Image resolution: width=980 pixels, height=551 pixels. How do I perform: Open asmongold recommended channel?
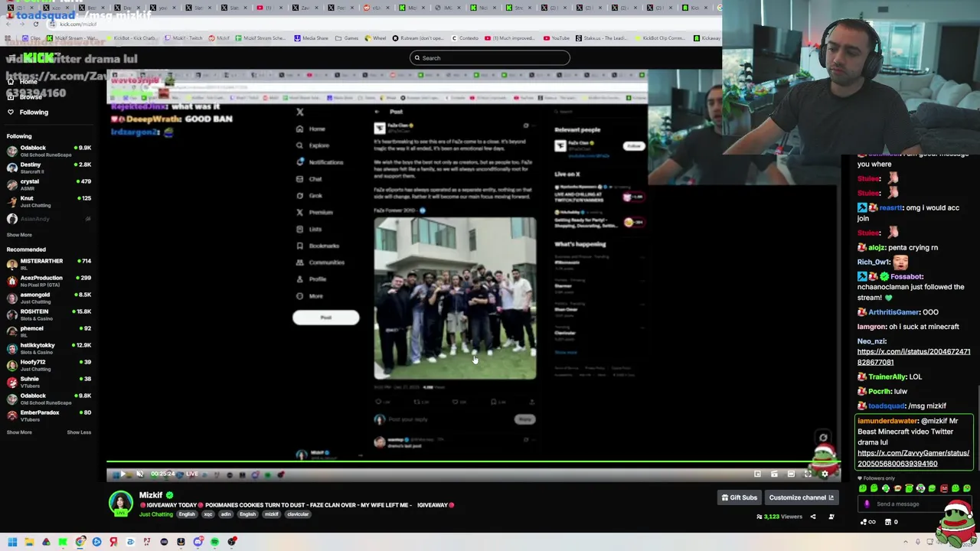pos(49,298)
